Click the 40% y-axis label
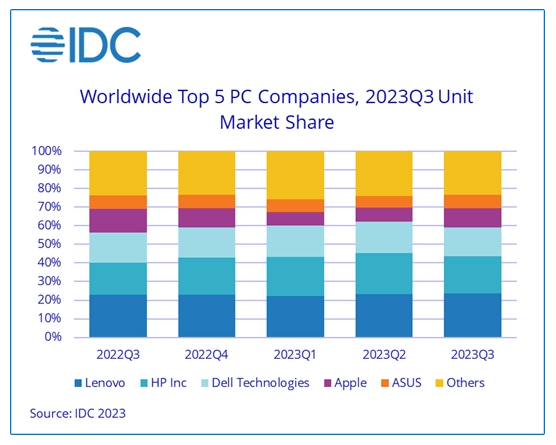This screenshot has width=556, height=445. pyautogui.click(x=49, y=262)
